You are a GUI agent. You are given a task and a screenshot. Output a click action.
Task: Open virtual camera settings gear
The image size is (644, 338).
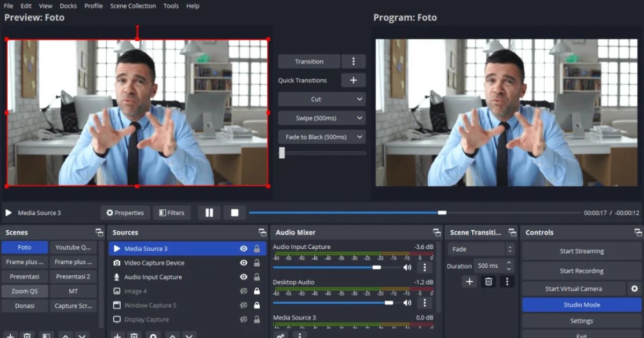pos(634,289)
